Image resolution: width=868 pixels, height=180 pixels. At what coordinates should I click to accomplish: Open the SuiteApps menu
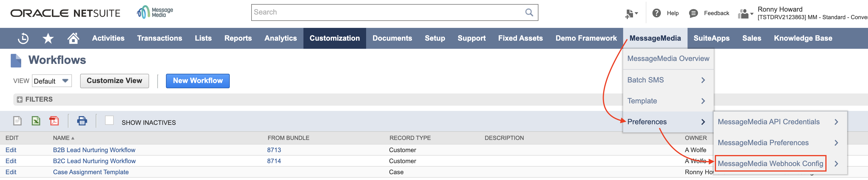711,38
